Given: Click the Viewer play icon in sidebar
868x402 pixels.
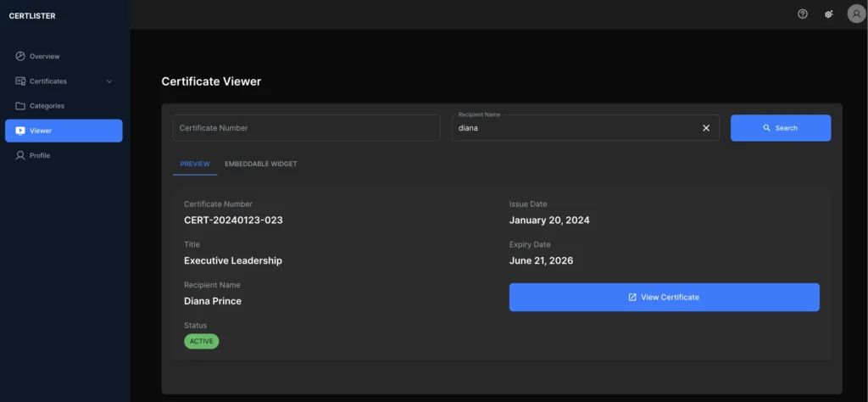Looking at the screenshot, I should 20,131.
